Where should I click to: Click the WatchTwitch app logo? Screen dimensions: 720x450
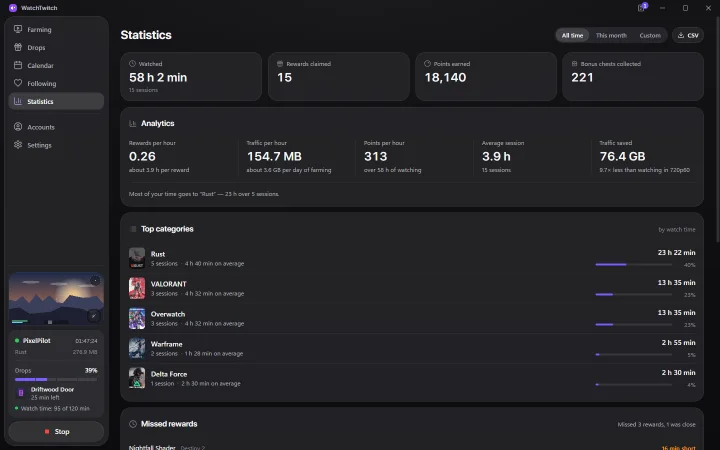click(x=13, y=8)
